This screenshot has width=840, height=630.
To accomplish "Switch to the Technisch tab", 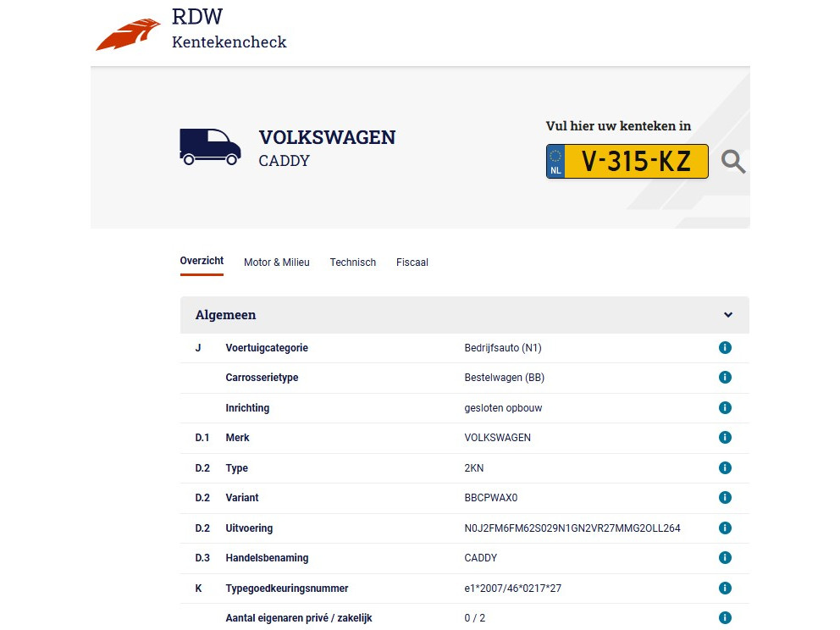I will click(x=352, y=262).
